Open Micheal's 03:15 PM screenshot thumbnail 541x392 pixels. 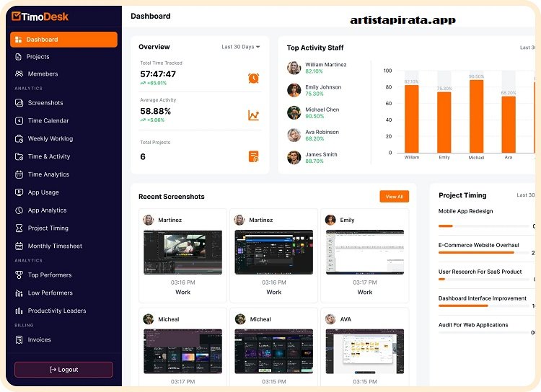[x=274, y=352]
